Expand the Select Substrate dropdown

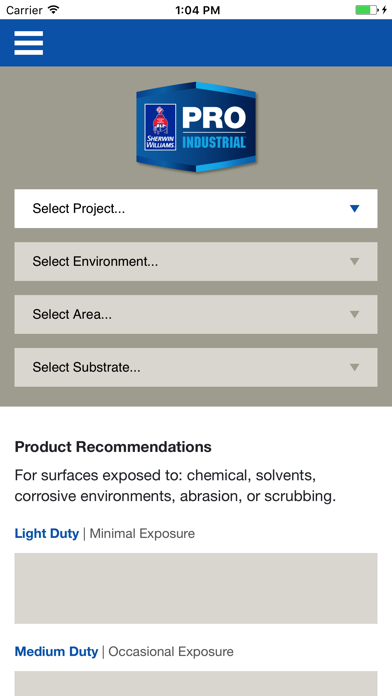coord(196,367)
